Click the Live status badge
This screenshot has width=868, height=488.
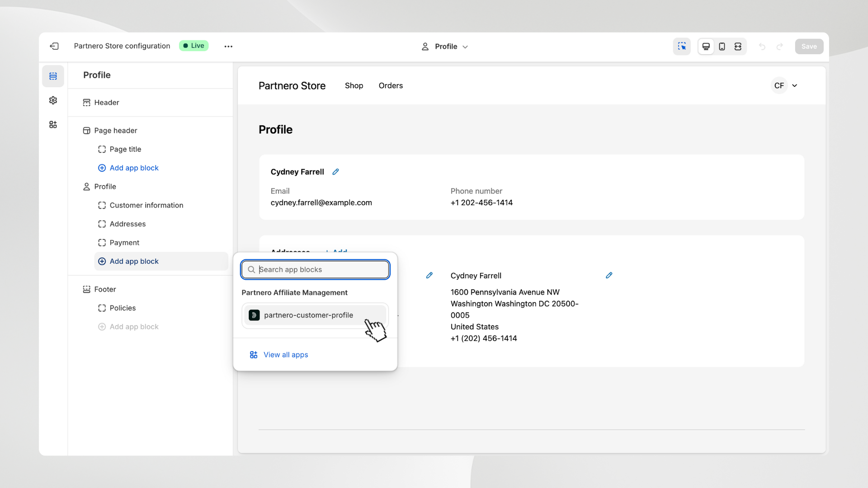click(193, 46)
